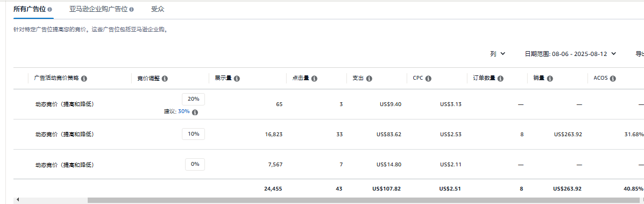This screenshot has height=204, width=644.
Task: Apply the suggested 30% bid link
Action: (x=183, y=111)
